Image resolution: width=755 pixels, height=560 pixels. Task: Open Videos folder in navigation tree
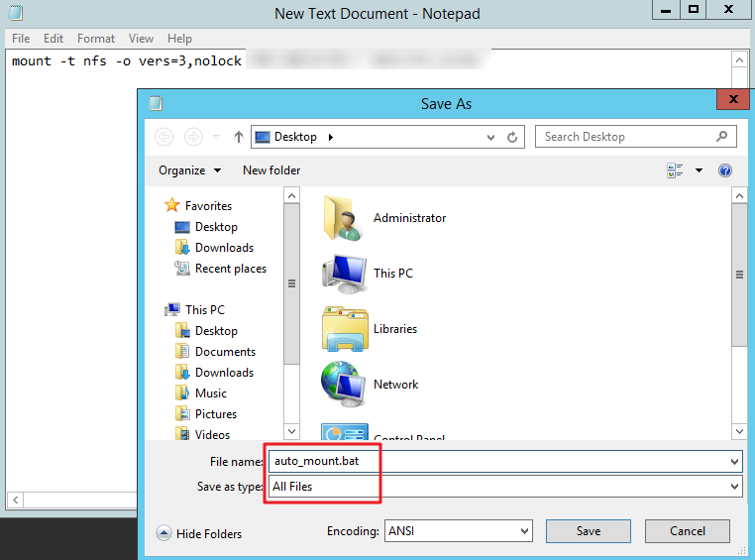click(203, 434)
